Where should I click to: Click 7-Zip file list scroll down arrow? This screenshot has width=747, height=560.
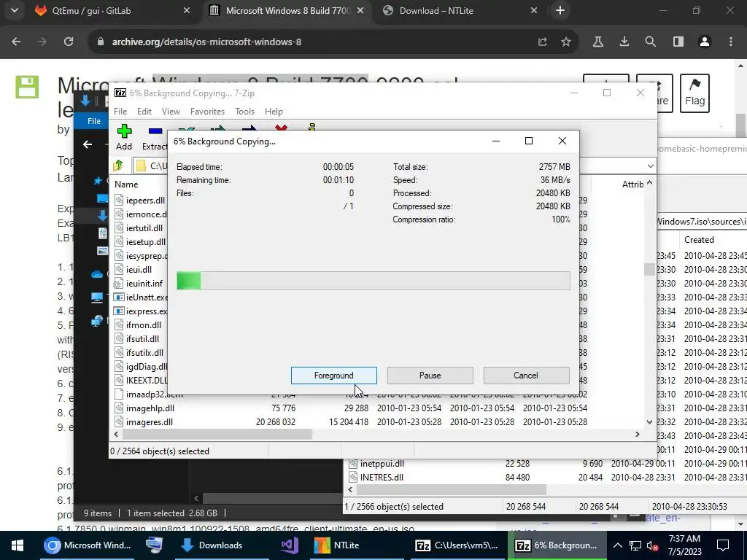649,422
